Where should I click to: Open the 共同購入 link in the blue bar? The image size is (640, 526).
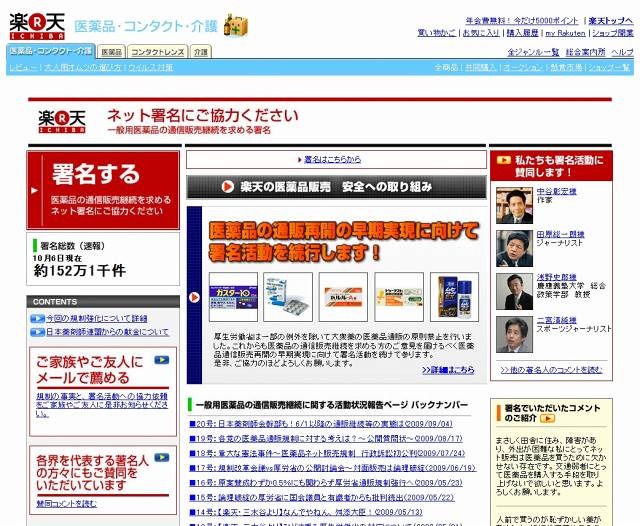pyautogui.click(x=480, y=67)
